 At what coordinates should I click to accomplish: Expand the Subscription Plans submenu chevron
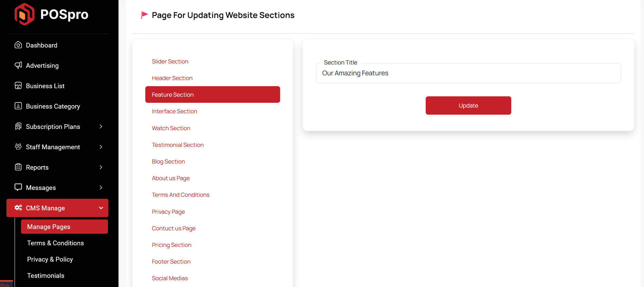pos(101,127)
